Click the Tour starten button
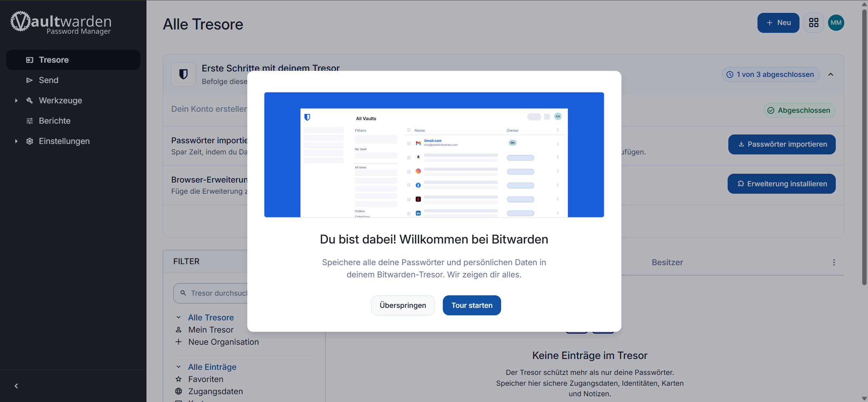 coord(472,305)
